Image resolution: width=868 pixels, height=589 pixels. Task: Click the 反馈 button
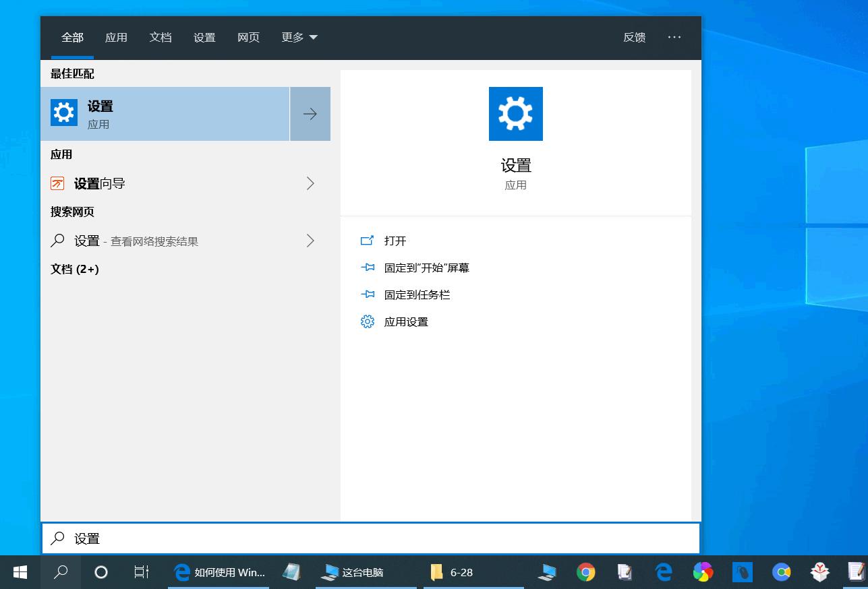(634, 38)
